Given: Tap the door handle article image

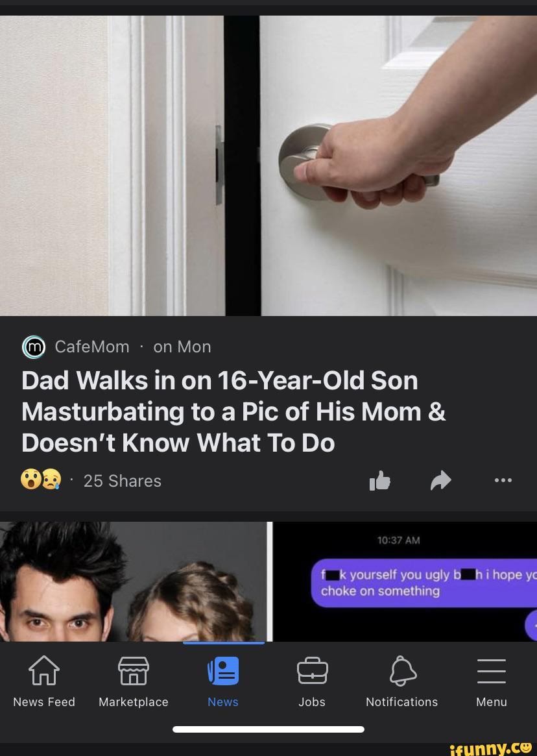Looking at the screenshot, I should point(268,165).
